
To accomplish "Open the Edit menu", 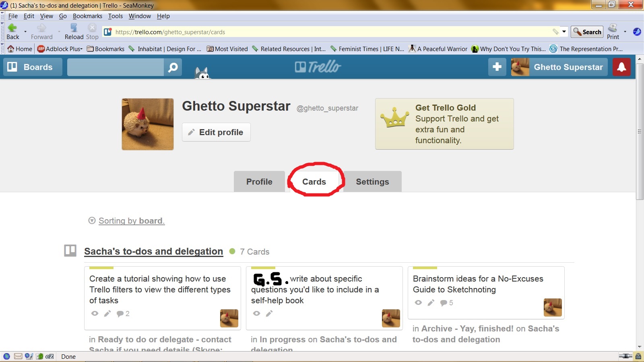I will (x=29, y=16).
